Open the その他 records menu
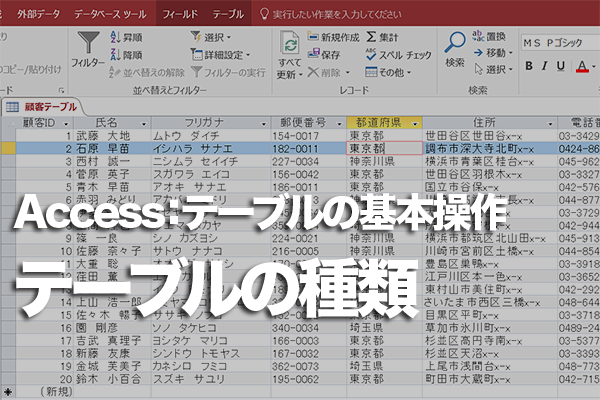 pos(388,72)
